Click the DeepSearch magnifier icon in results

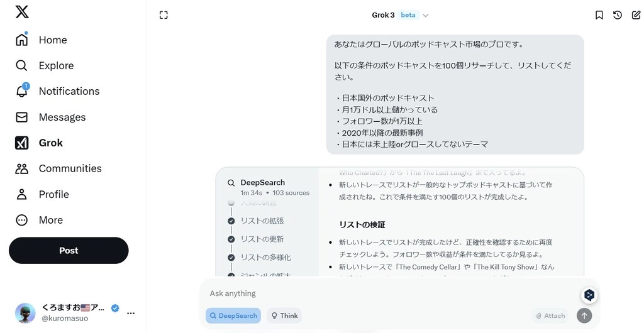coord(231,183)
